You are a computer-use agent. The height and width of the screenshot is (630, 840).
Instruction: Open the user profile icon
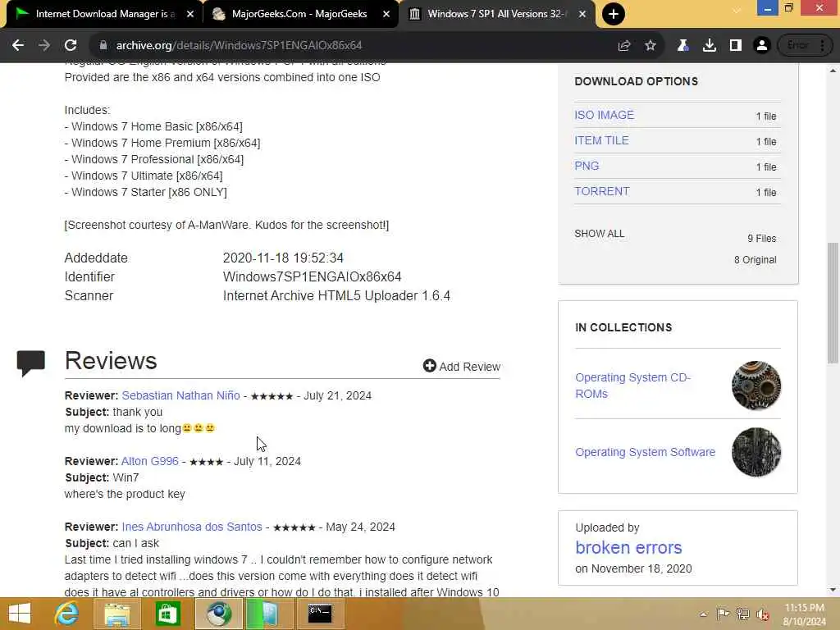point(762,46)
